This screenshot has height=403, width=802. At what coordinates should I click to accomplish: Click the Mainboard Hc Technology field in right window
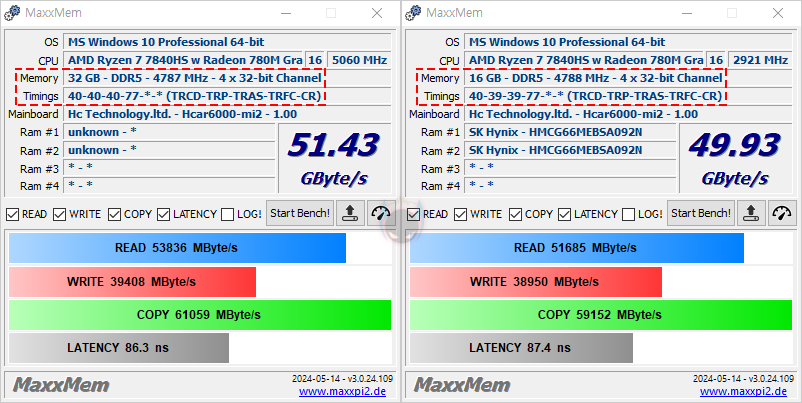(x=629, y=114)
